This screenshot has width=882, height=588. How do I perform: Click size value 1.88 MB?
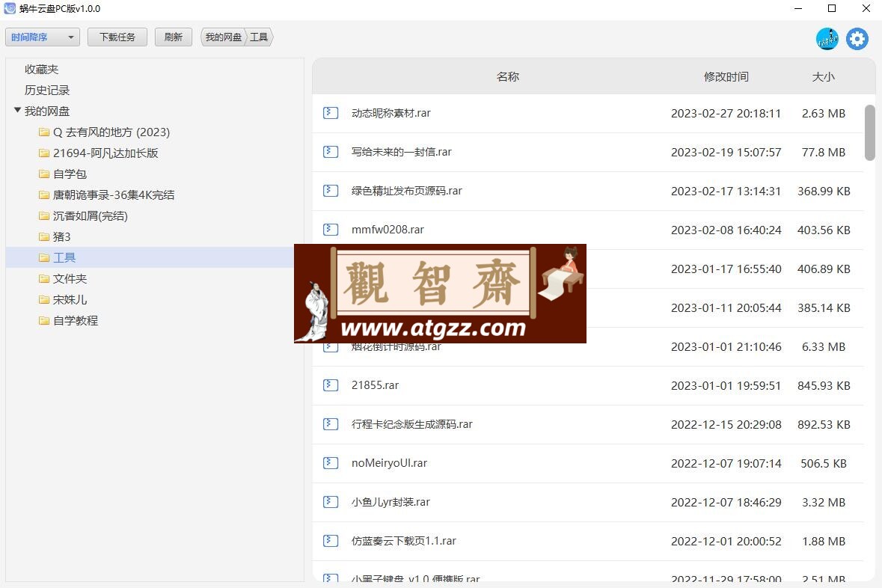click(824, 541)
